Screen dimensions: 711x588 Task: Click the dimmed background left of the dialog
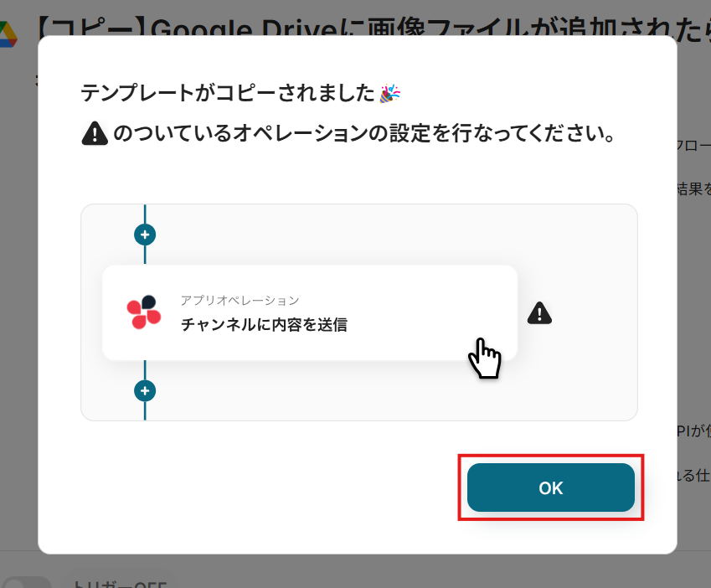pos(18,295)
